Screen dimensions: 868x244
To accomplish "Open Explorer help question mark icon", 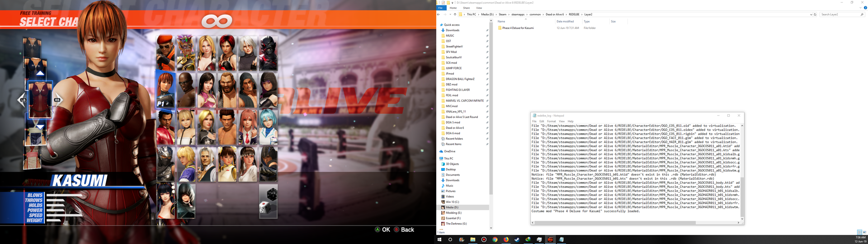I will [x=865, y=8].
